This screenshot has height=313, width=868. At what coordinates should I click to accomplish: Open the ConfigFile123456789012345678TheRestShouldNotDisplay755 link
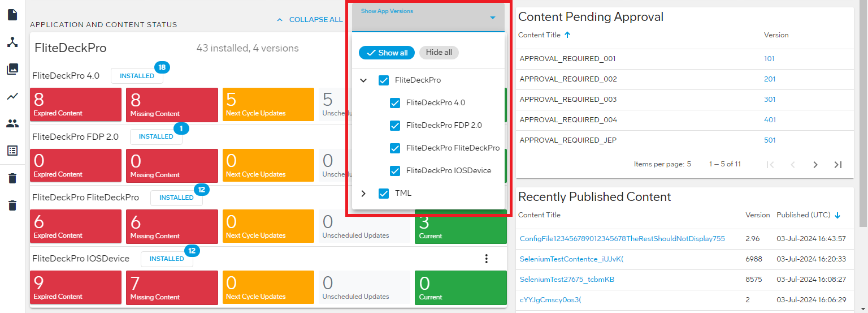click(x=622, y=239)
